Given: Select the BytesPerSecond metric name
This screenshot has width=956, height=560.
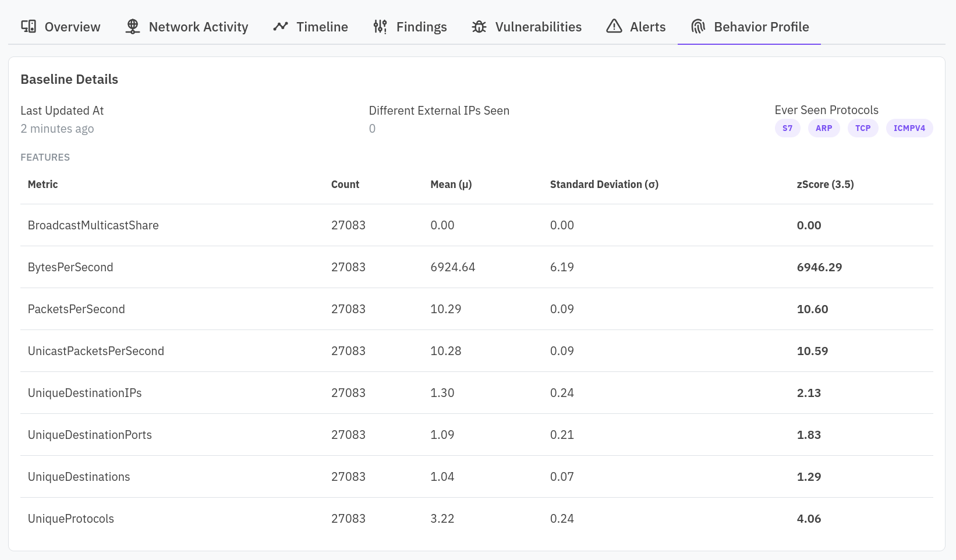Looking at the screenshot, I should [70, 267].
